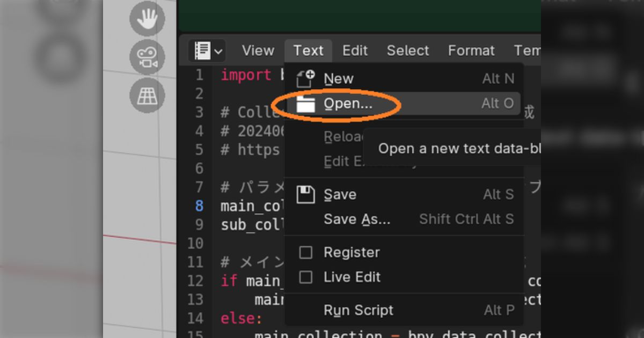Open the Select menu
This screenshot has width=644, height=338.
[408, 51]
